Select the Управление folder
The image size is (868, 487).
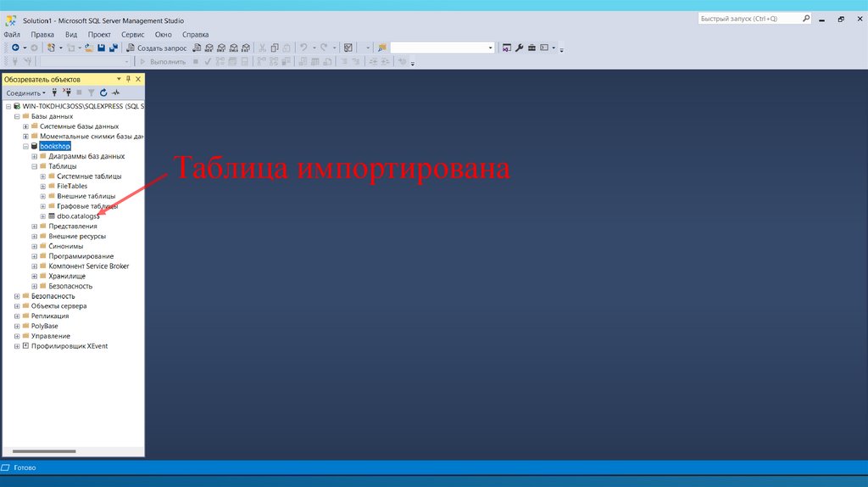[50, 336]
